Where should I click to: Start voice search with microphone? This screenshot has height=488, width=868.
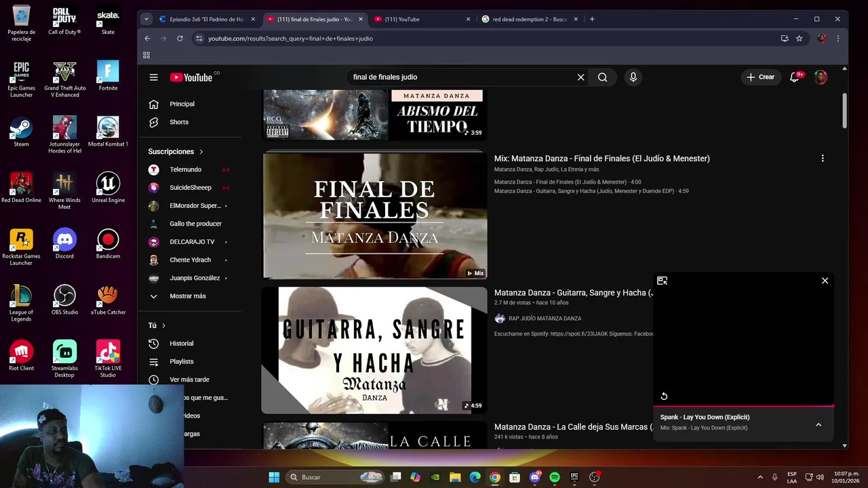click(633, 77)
